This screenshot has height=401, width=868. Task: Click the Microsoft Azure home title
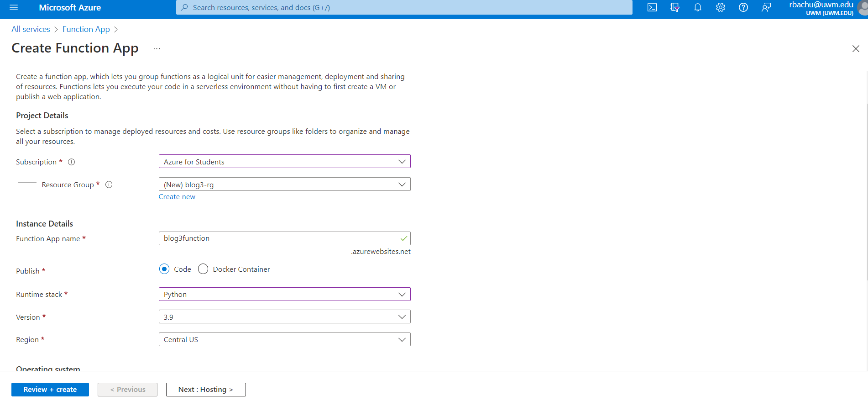[70, 7]
